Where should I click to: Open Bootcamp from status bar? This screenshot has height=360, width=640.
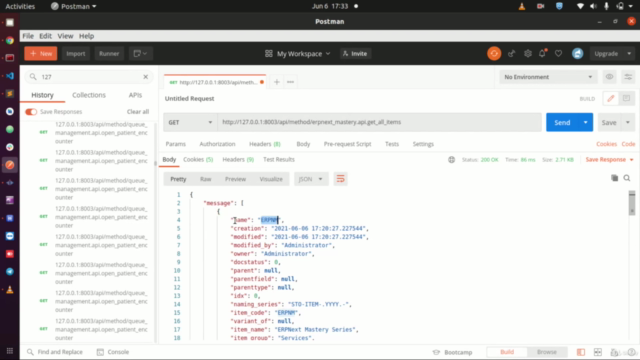[452, 352]
